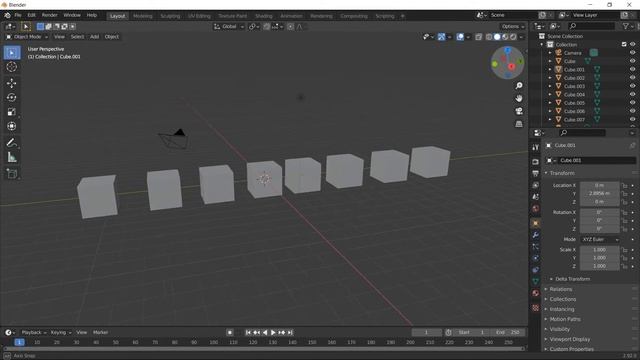Click the object name field Cube.001
The image size is (640, 360).
tap(596, 160)
